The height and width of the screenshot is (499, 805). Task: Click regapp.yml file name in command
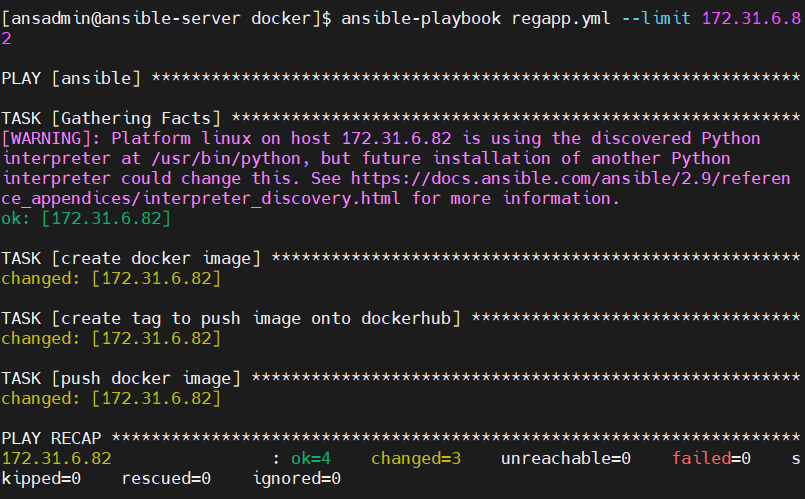coord(561,19)
